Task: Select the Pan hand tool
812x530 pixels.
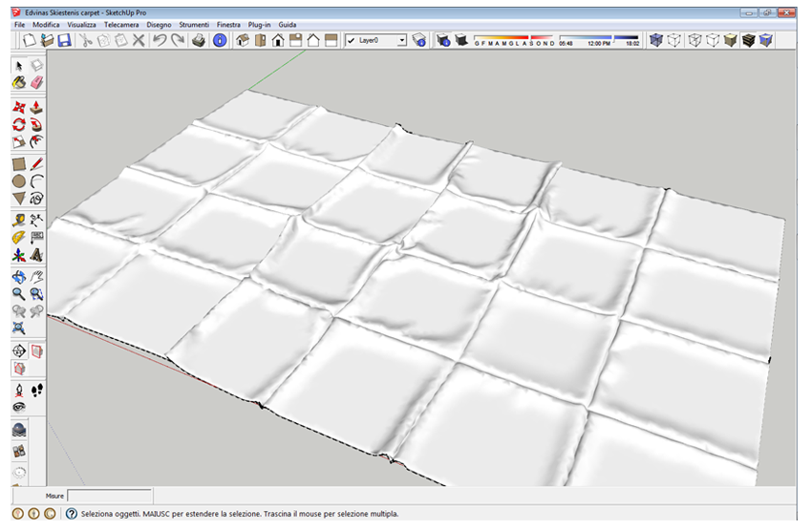Action: click(x=36, y=278)
